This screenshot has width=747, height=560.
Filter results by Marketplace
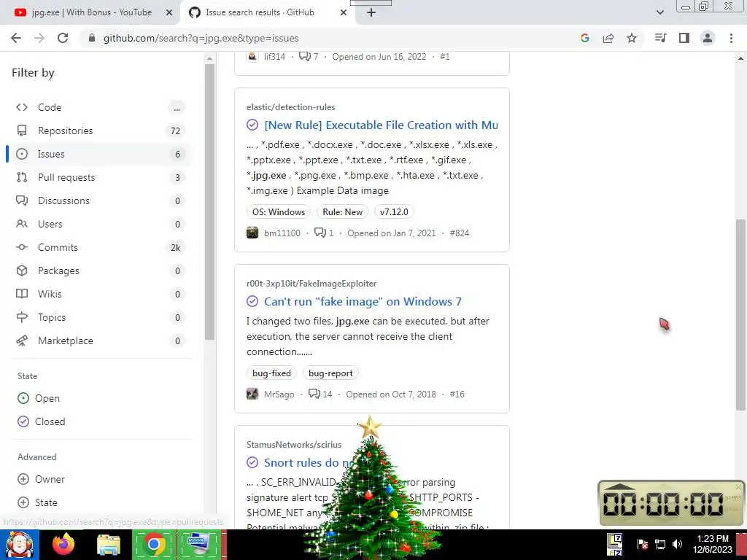pyautogui.click(x=99, y=341)
